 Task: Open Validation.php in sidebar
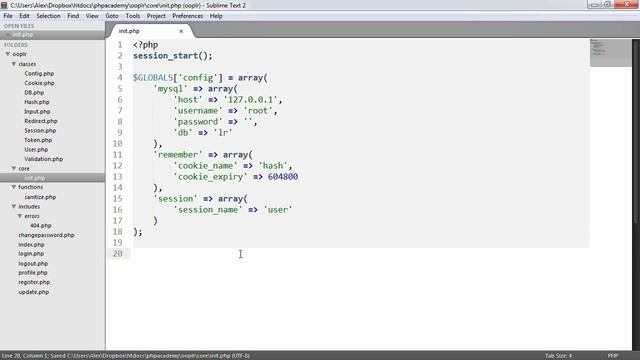pos(43,159)
